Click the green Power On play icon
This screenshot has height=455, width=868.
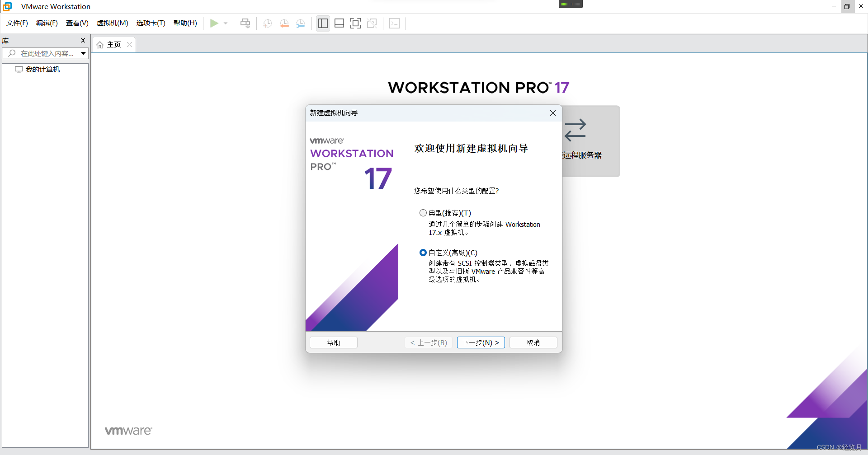(214, 23)
